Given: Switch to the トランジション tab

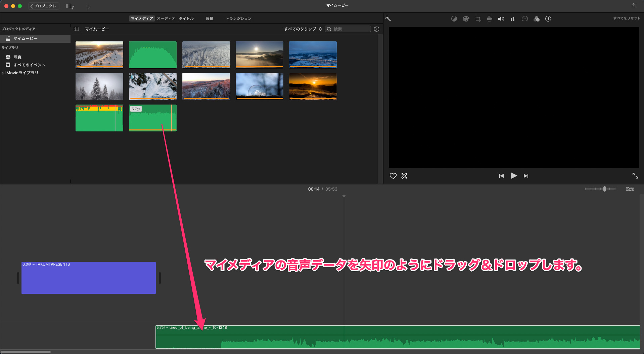Looking at the screenshot, I should pyautogui.click(x=238, y=18).
